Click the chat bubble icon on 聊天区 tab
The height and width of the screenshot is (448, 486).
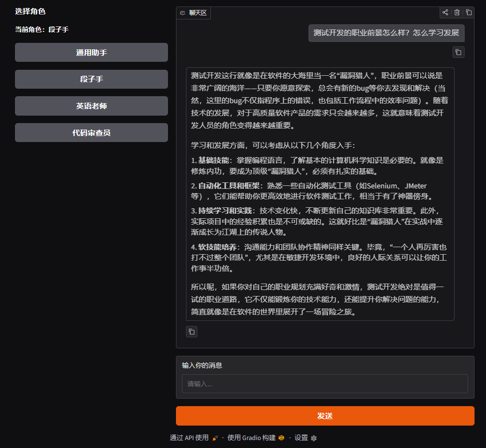[x=181, y=13]
